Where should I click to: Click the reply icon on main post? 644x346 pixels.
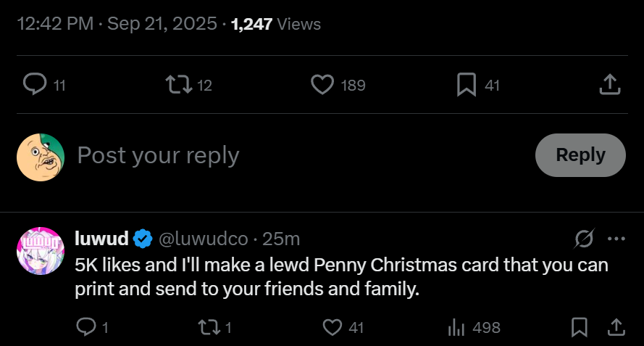click(x=35, y=85)
